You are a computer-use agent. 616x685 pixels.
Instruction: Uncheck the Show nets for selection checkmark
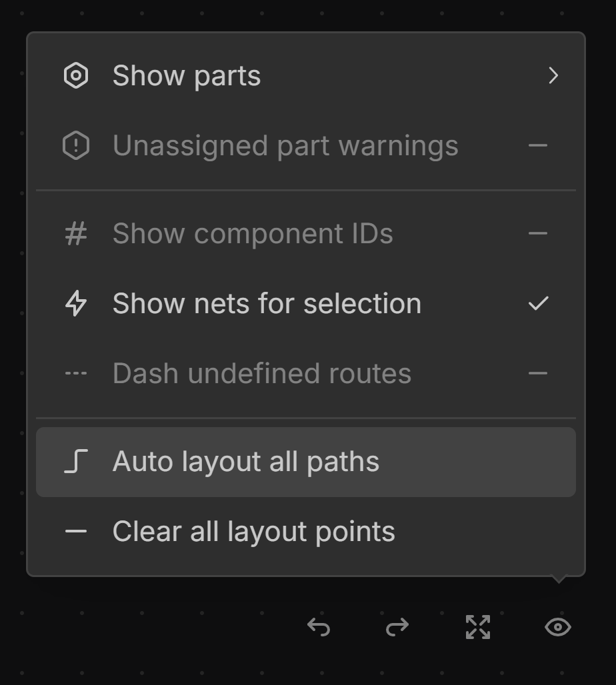tap(538, 304)
